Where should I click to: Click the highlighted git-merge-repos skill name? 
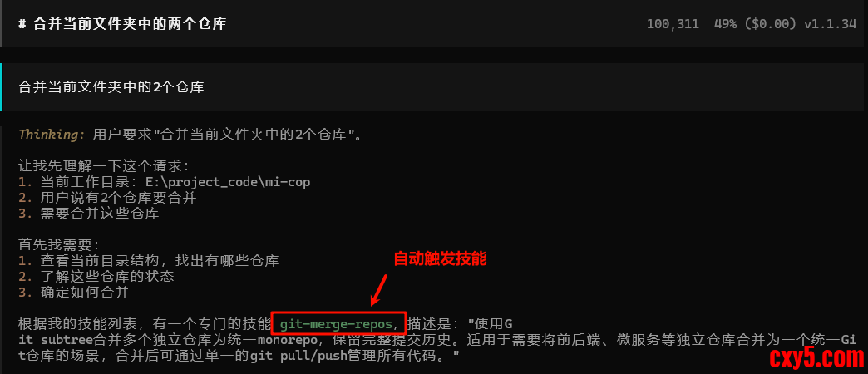pyautogui.click(x=339, y=323)
